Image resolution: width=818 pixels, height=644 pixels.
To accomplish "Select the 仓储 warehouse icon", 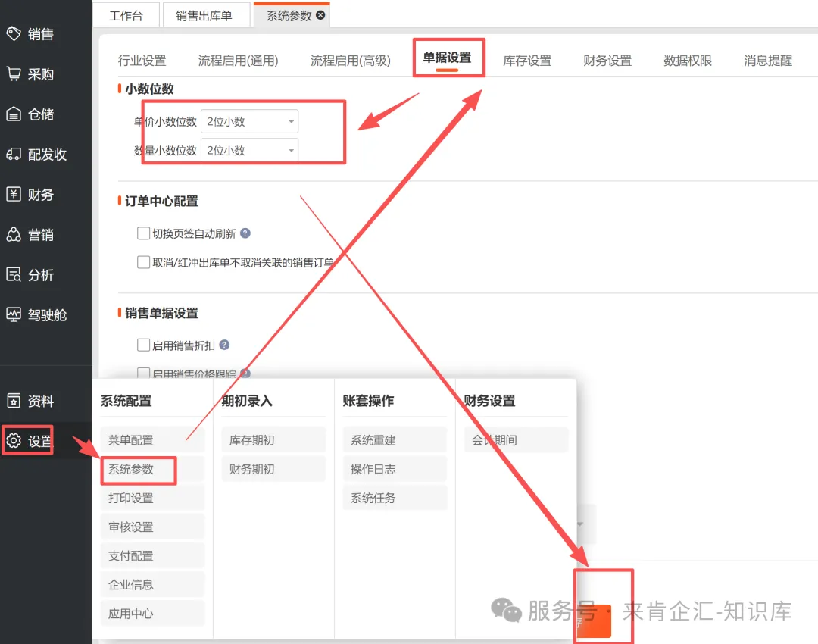I will coord(14,114).
